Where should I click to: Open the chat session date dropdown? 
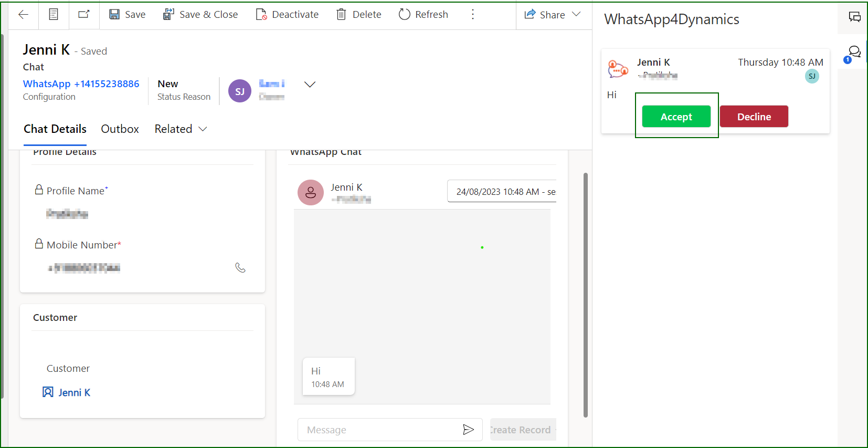tap(502, 192)
